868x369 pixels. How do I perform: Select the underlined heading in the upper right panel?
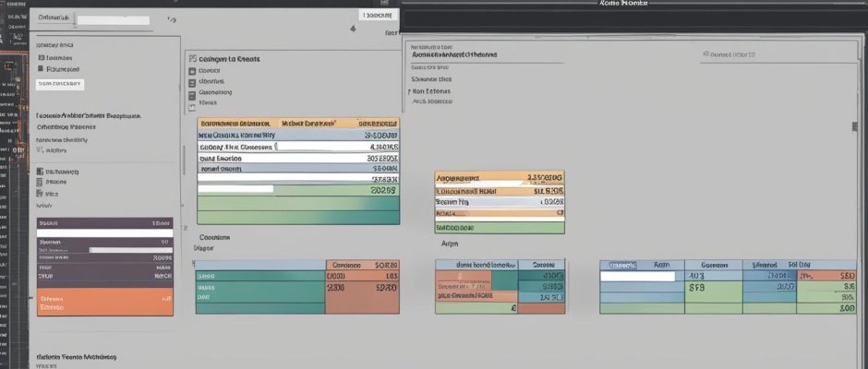(454, 54)
